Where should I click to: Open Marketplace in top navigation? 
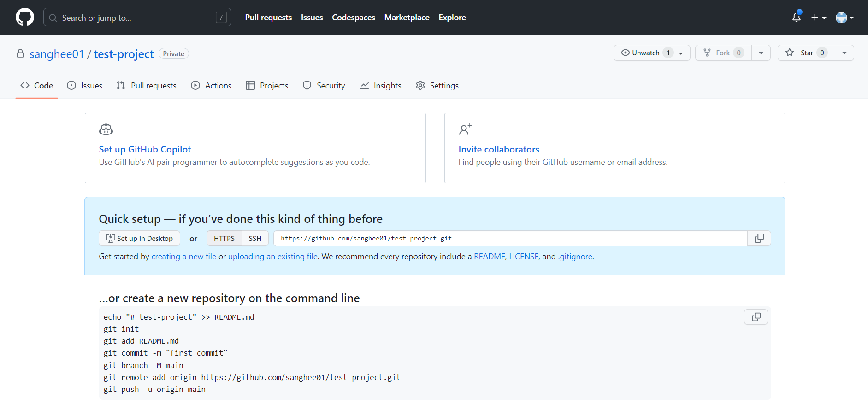[407, 18]
